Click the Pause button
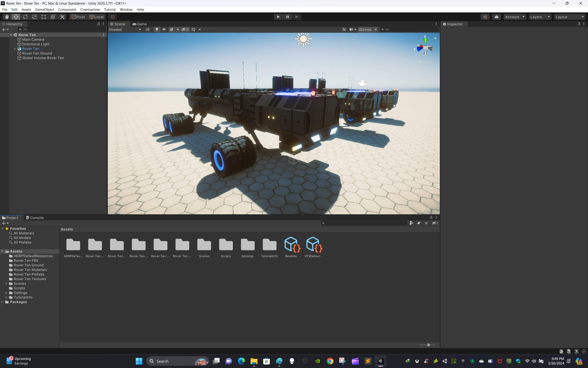Viewport: 588px width, 368px height. tap(287, 17)
